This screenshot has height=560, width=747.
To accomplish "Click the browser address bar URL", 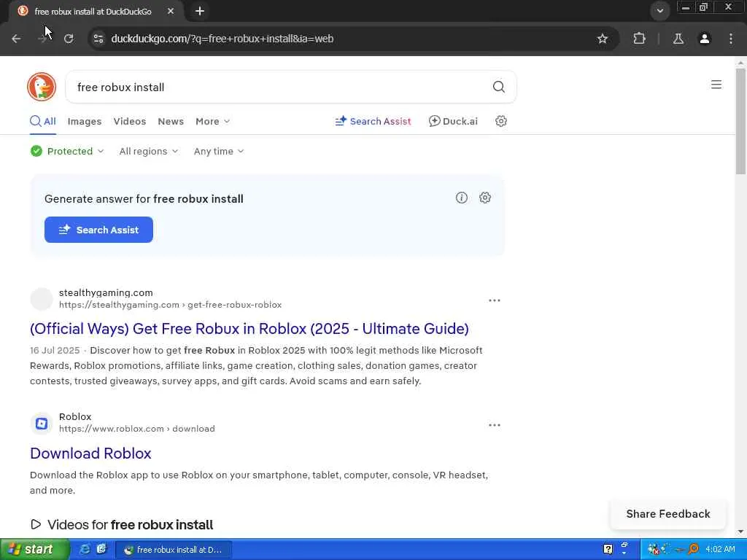I will click(222, 39).
